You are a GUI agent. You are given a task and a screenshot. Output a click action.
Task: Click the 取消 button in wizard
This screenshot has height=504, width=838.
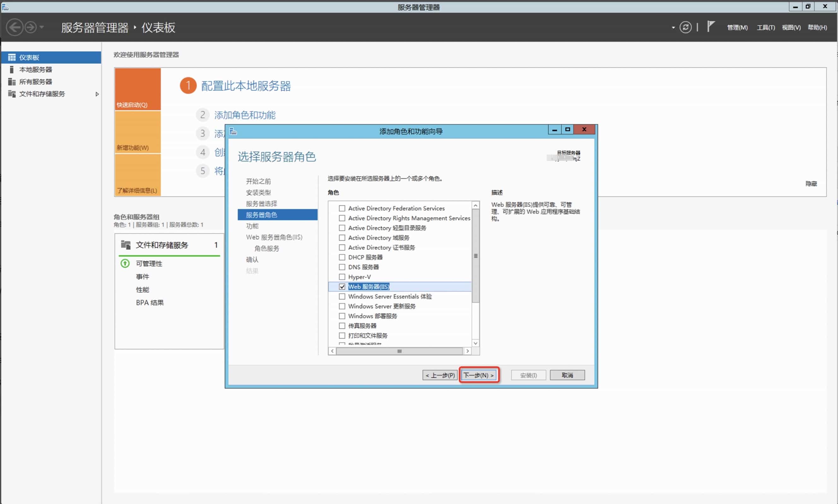tap(567, 375)
